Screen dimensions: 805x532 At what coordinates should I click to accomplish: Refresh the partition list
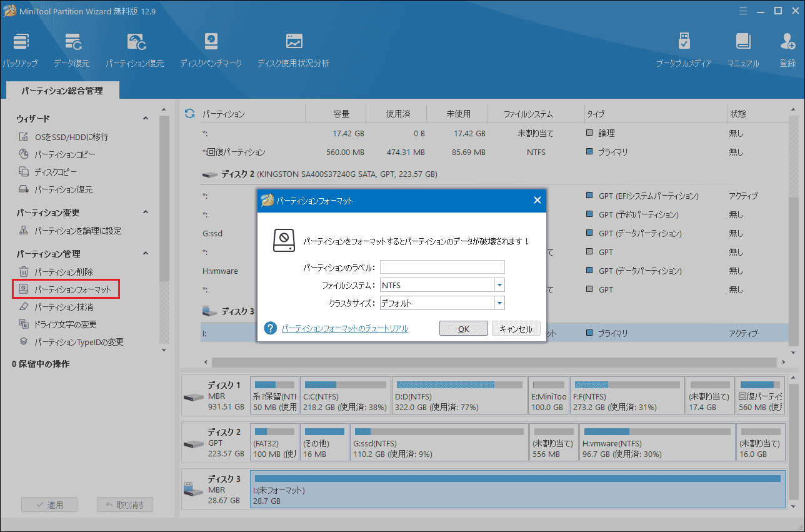189,113
